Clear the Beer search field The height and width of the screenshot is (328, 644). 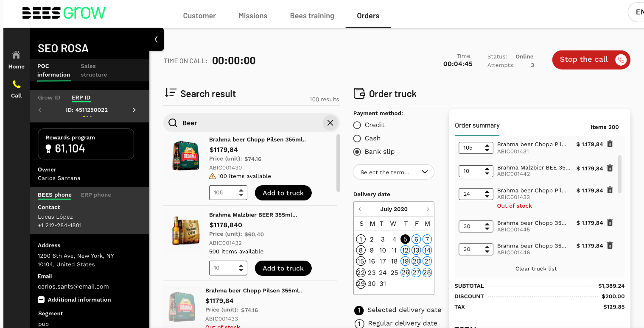point(330,123)
